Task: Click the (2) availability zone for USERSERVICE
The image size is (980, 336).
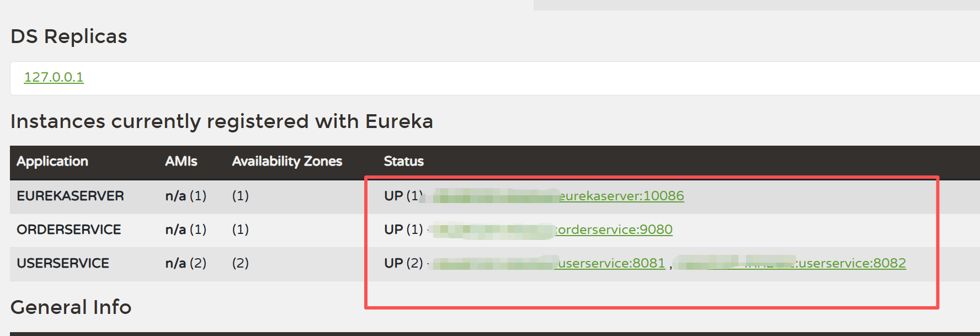Action: tap(241, 263)
